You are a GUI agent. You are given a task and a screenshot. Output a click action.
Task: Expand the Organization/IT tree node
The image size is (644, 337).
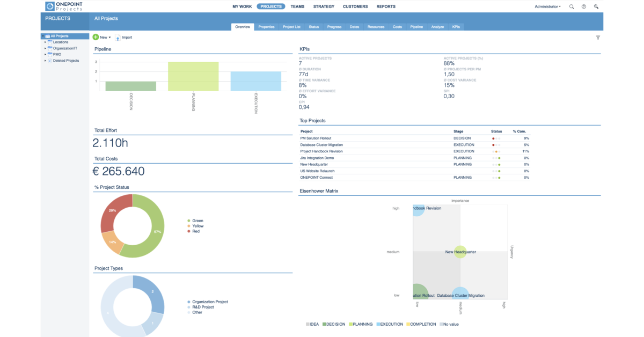click(x=45, y=48)
